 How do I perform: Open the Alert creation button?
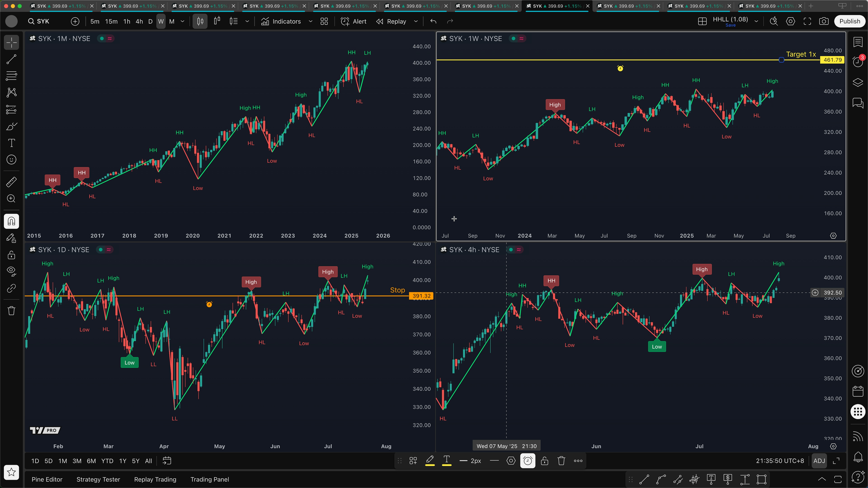[x=353, y=21]
